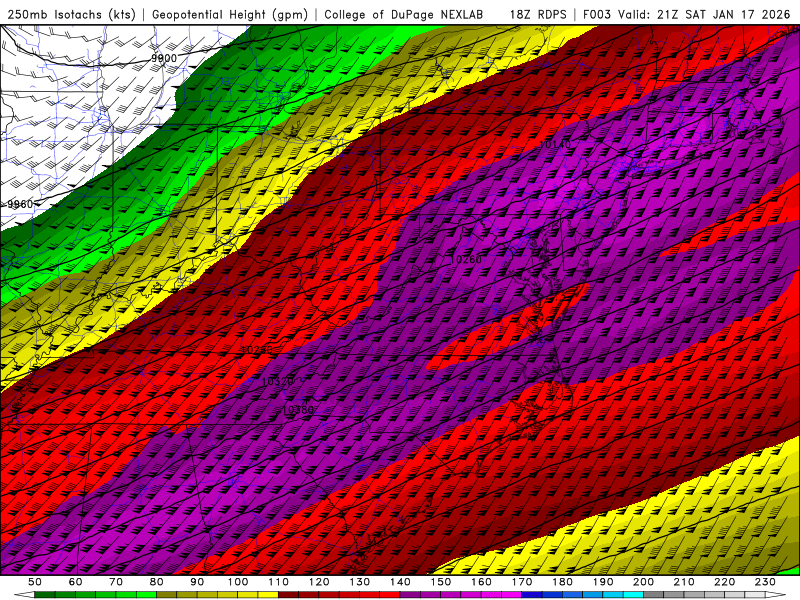Click the 60 value on the color scale
The image size is (800, 600).
76,582
